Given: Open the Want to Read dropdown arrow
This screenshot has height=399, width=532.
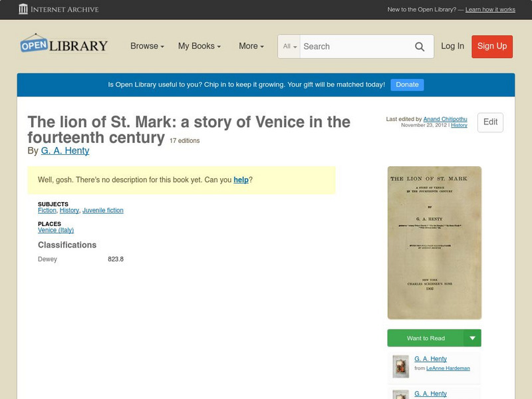Looking at the screenshot, I should click(x=472, y=338).
